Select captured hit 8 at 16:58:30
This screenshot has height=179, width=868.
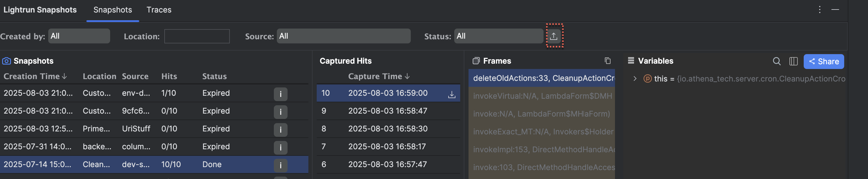tap(388, 128)
